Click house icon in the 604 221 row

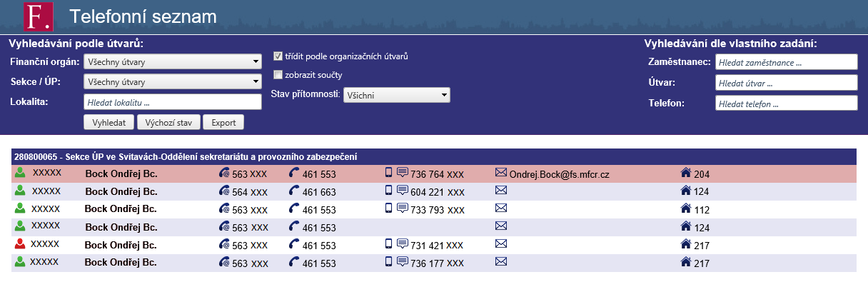(x=687, y=191)
